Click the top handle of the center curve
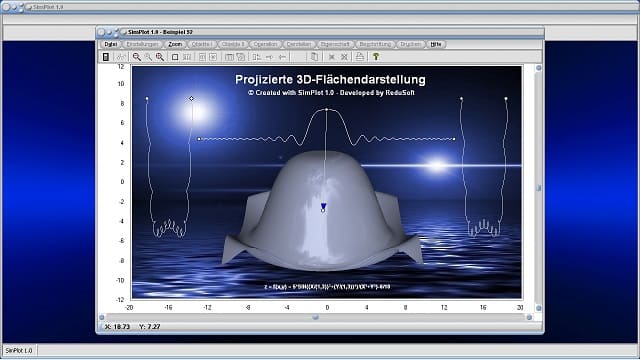The height and width of the screenshot is (360, 640). [x=327, y=109]
